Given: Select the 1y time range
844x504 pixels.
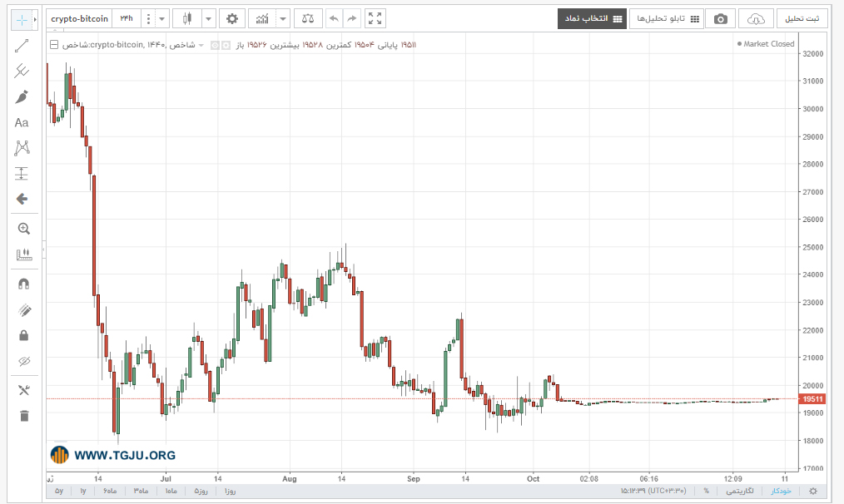Looking at the screenshot, I should pos(83,491).
